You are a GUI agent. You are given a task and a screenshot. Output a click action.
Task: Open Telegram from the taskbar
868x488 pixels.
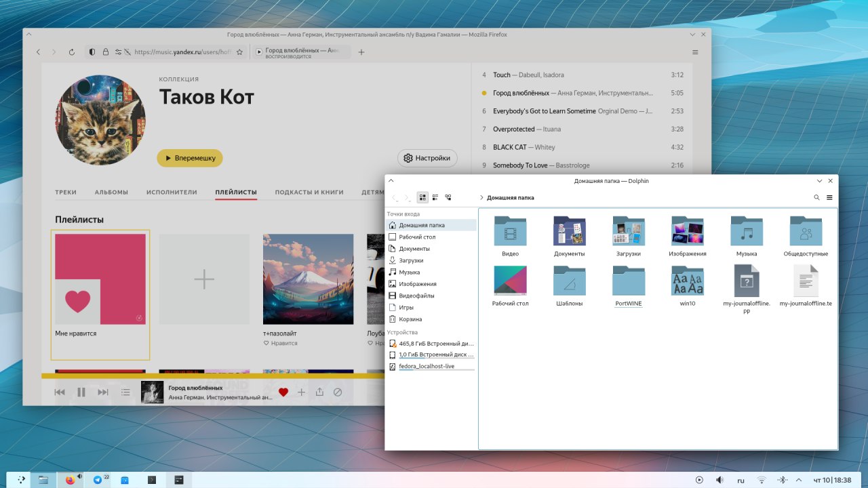[98, 480]
